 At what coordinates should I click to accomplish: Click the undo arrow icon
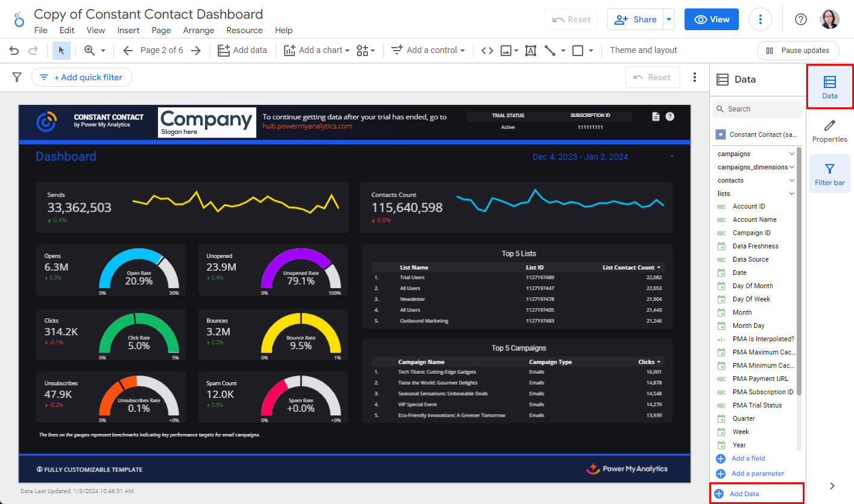pyautogui.click(x=14, y=51)
